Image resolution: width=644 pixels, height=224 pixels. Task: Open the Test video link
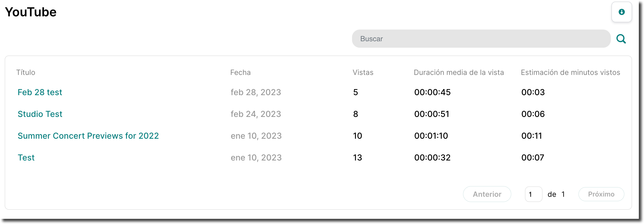click(26, 158)
